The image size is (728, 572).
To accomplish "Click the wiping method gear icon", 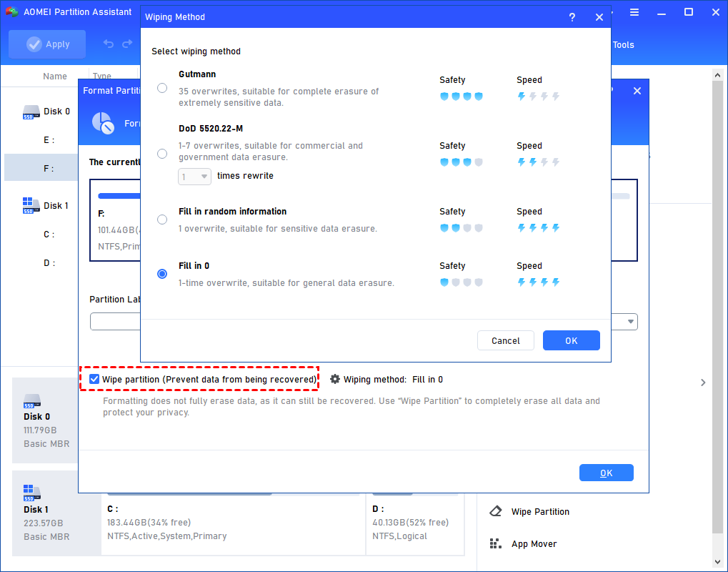I will pos(335,379).
